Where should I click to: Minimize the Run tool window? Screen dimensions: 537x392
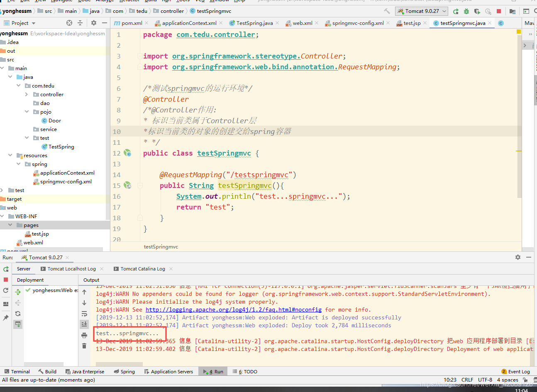pyautogui.click(x=529, y=257)
